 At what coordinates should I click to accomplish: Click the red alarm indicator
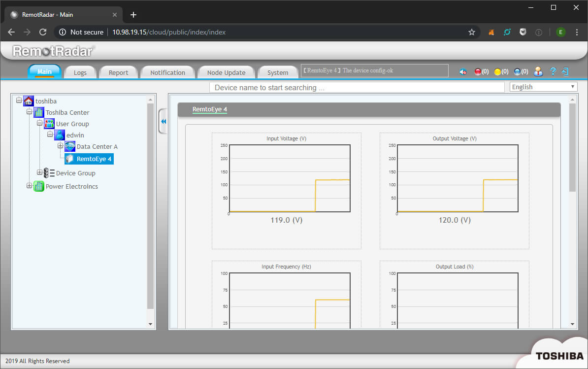[x=478, y=72]
